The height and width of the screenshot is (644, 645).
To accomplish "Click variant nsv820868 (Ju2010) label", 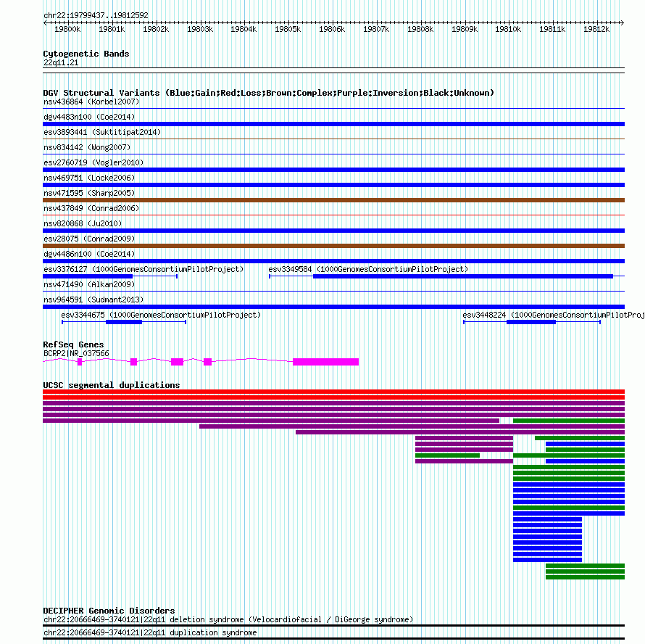I will point(83,223).
